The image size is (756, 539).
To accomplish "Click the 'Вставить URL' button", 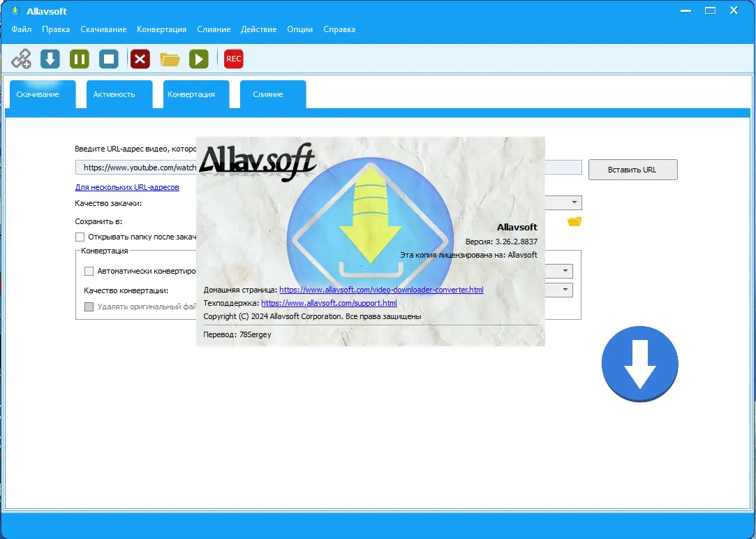I will tap(632, 170).
